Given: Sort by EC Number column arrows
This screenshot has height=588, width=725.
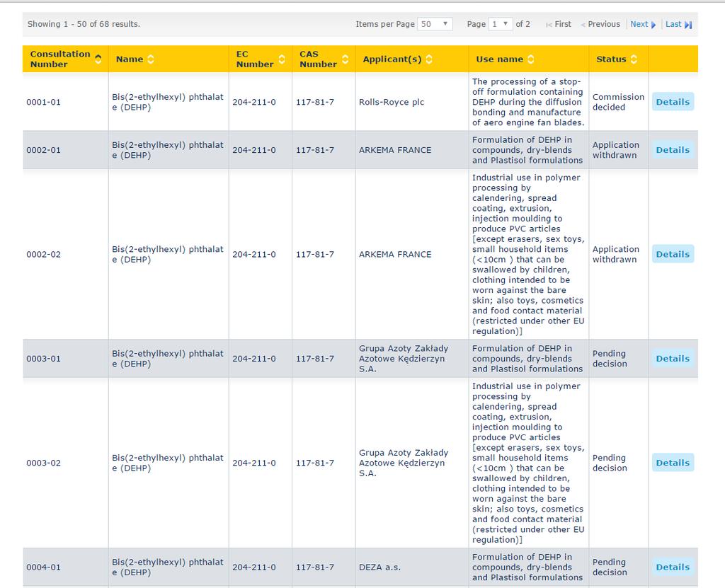Looking at the screenshot, I should pos(282,59).
